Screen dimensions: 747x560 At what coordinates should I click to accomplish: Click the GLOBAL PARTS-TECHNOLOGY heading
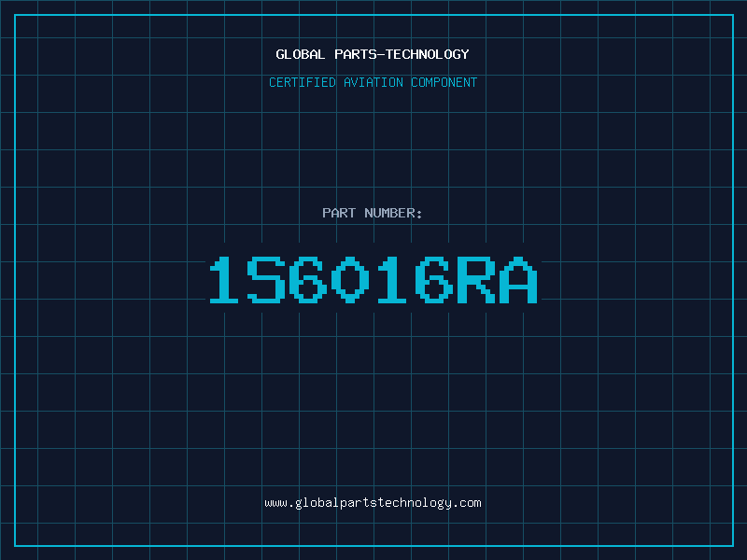(373, 54)
